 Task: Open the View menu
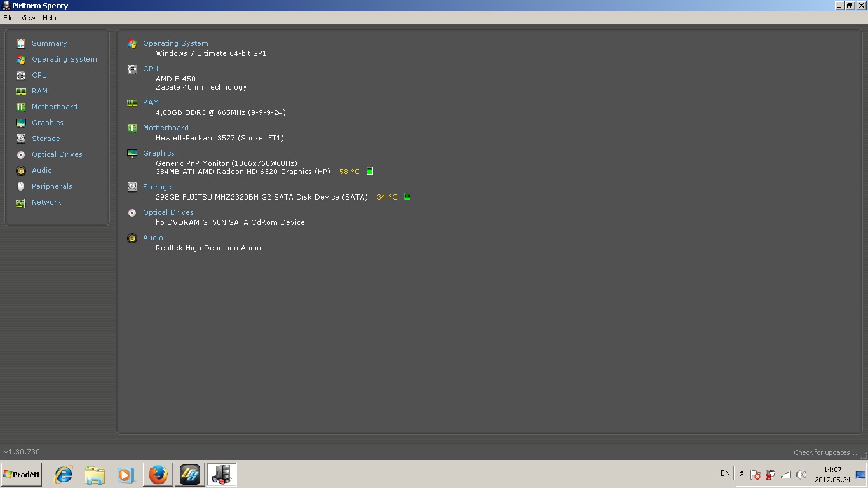point(28,18)
